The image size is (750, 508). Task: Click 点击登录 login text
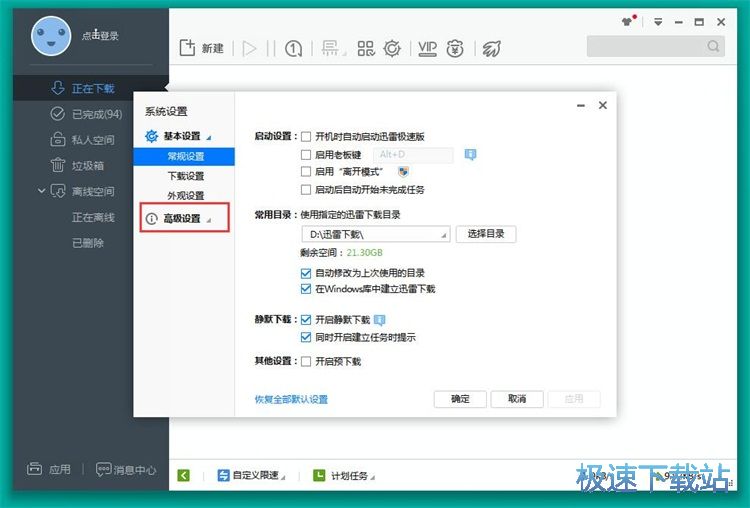100,36
